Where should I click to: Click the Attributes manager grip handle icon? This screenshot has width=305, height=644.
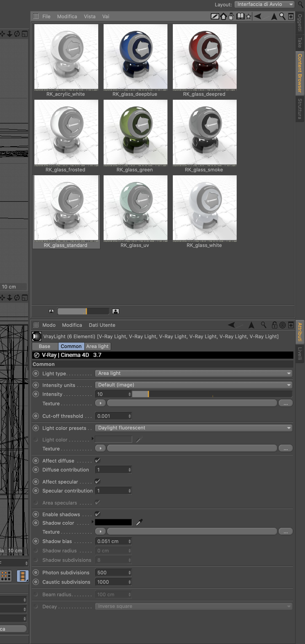(x=36, y=325)
